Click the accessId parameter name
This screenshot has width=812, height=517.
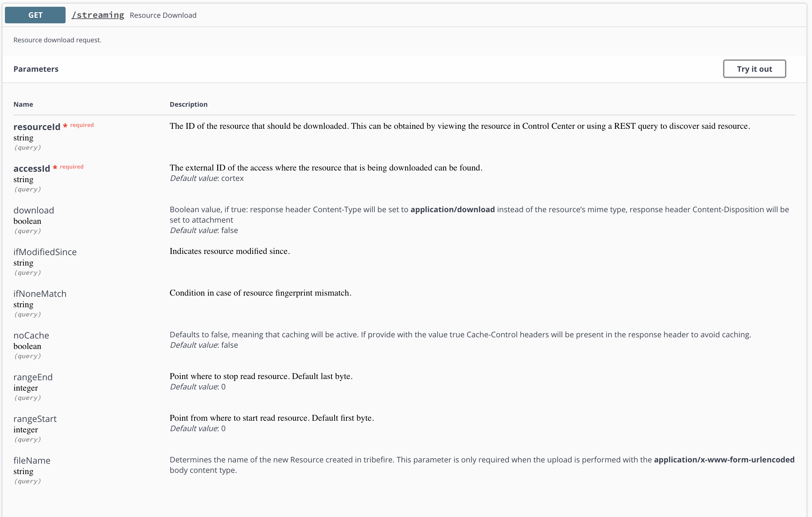[32, 168]
